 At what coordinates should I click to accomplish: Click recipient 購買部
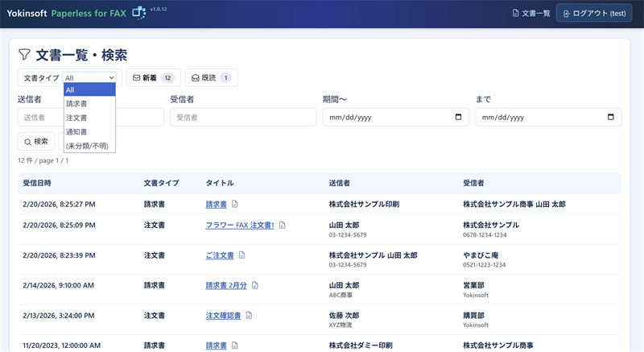click(x=473, y=316)
